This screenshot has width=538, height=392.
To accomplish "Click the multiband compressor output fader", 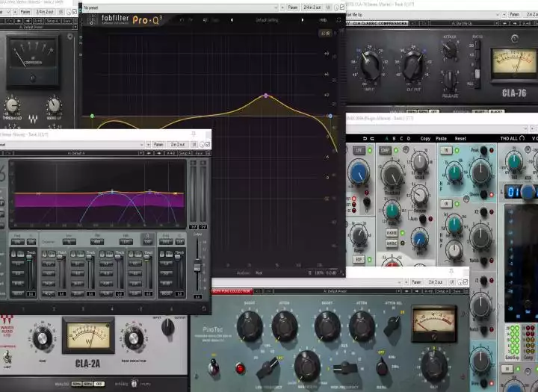I will [x=197, y=266].
